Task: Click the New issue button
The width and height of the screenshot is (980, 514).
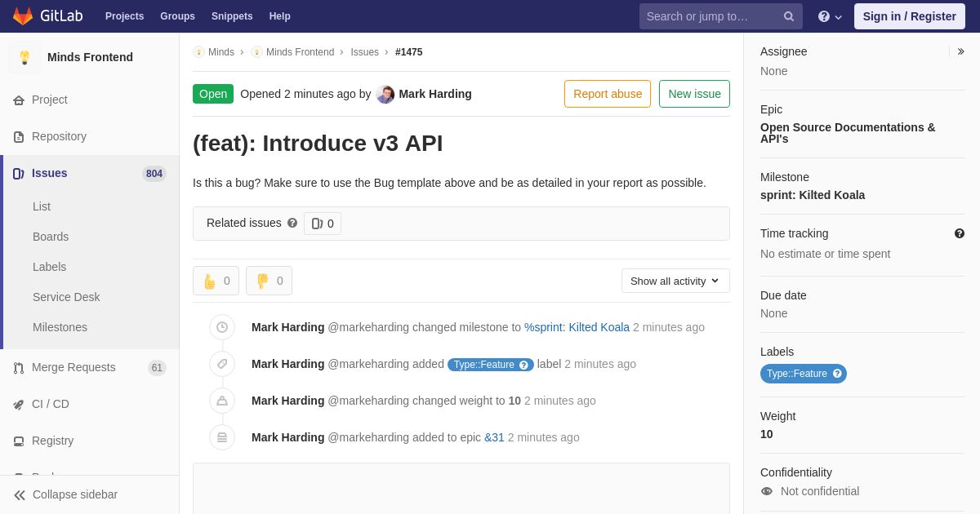Action: point(694,94)
